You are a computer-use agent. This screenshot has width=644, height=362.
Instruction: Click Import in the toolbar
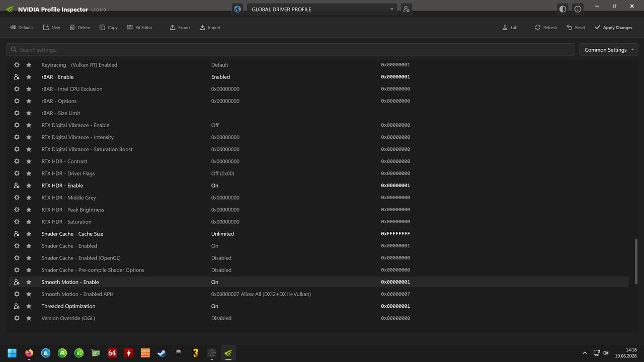point(210,28)
